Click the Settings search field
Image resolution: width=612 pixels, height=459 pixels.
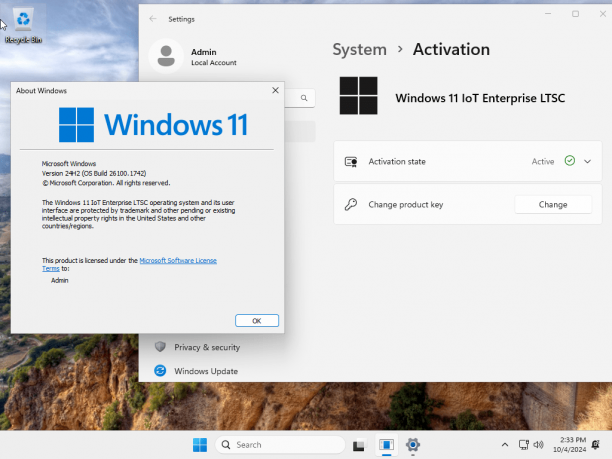coord(299,98)
